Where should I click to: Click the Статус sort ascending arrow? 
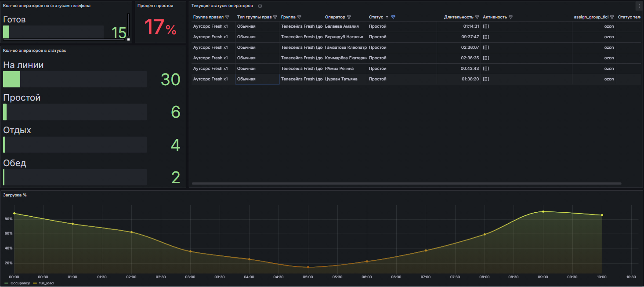pos(387,17)
